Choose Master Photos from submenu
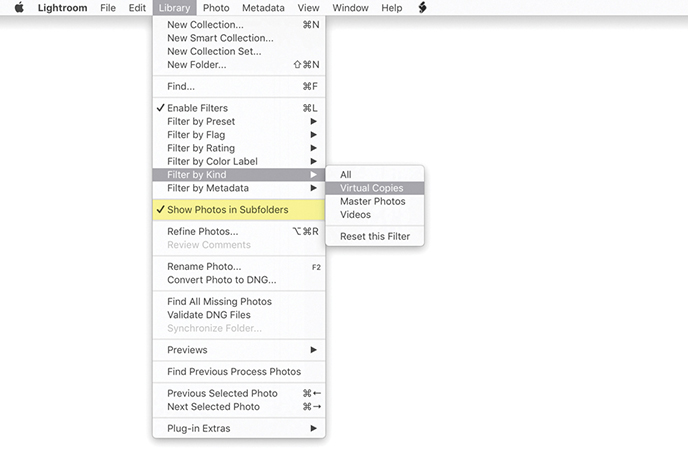 click(x=372, y=201)
